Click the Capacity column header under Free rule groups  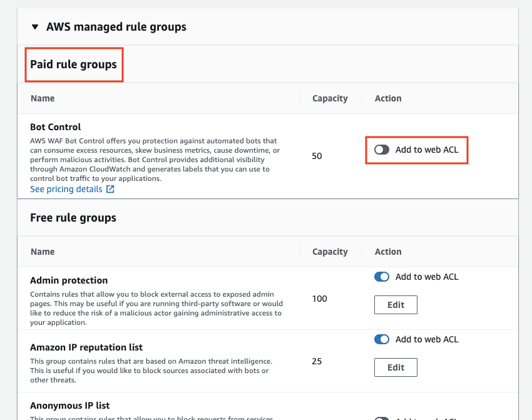[x=330, y=252]
